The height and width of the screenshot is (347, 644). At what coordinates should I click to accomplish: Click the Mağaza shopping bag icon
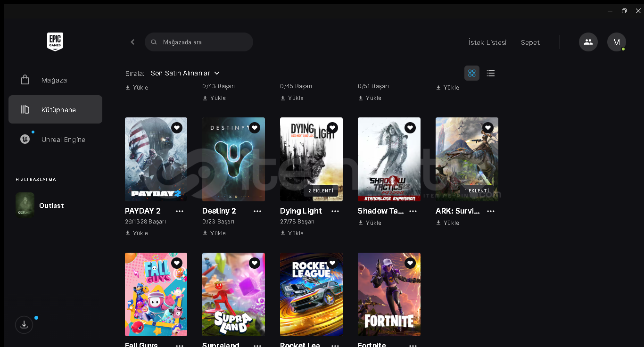[25, 80]
